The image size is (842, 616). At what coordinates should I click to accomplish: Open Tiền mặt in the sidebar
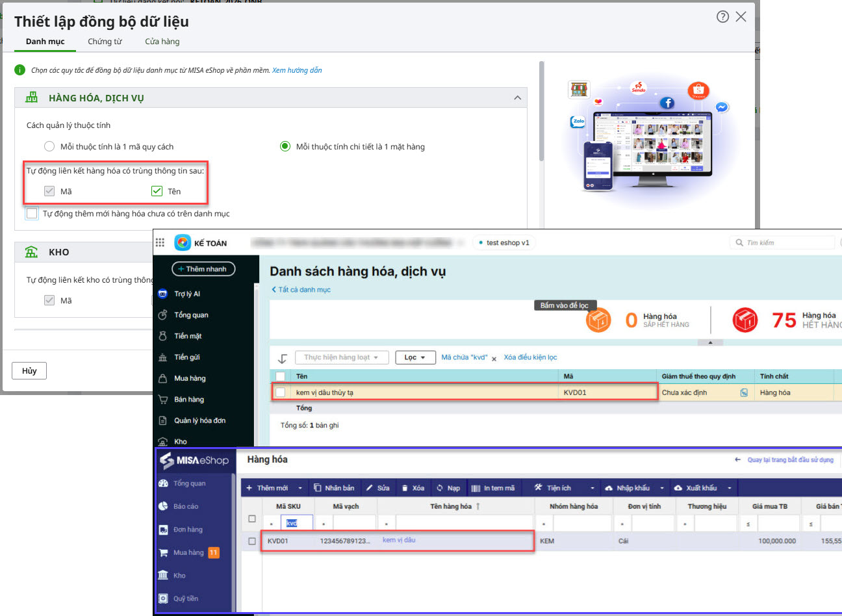pyautogui.click(x=188, y=336)
